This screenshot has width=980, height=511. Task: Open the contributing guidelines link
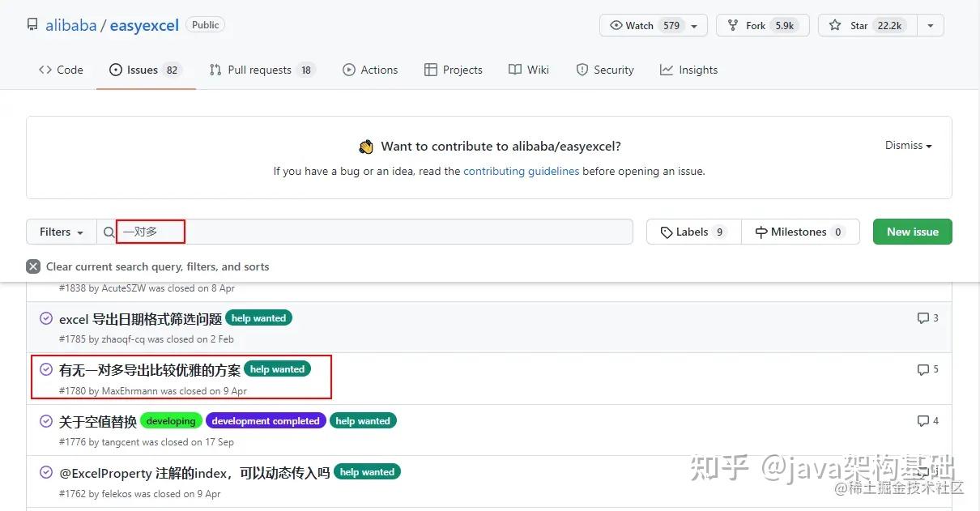(x=521, y=171)
